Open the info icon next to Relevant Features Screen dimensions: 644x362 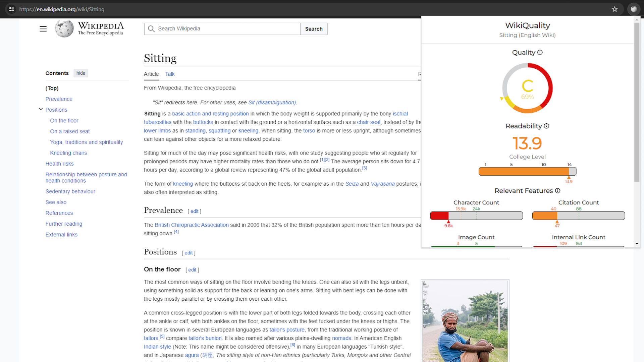pyautogui.click(x=557, y=191)
